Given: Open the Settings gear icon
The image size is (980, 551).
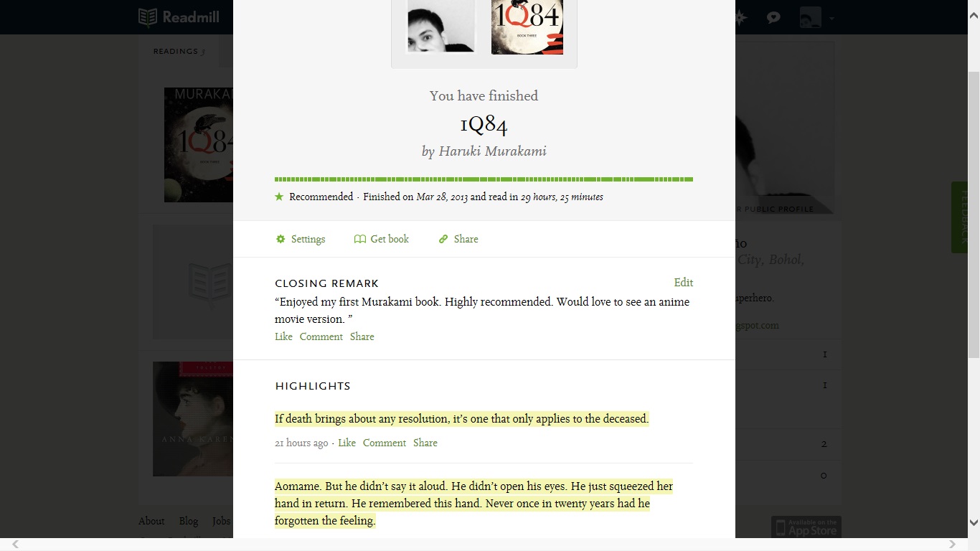Looking at the screenshot, I should point(281,239).
